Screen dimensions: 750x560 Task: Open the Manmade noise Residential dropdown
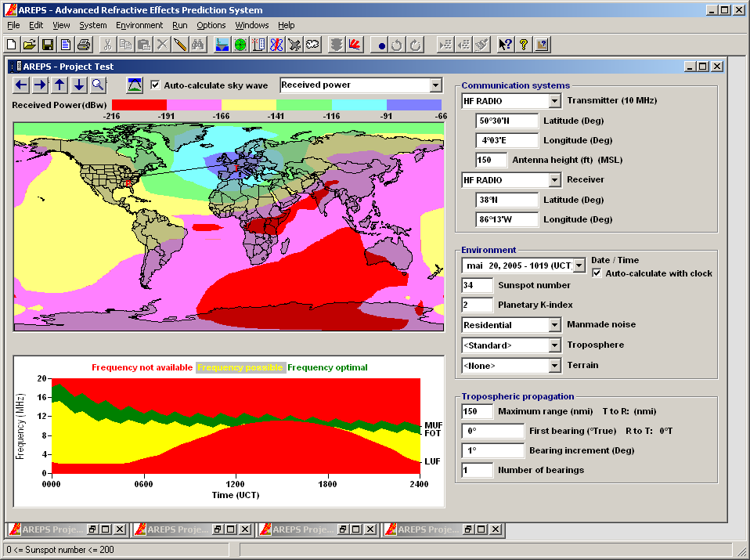(554, 325)
